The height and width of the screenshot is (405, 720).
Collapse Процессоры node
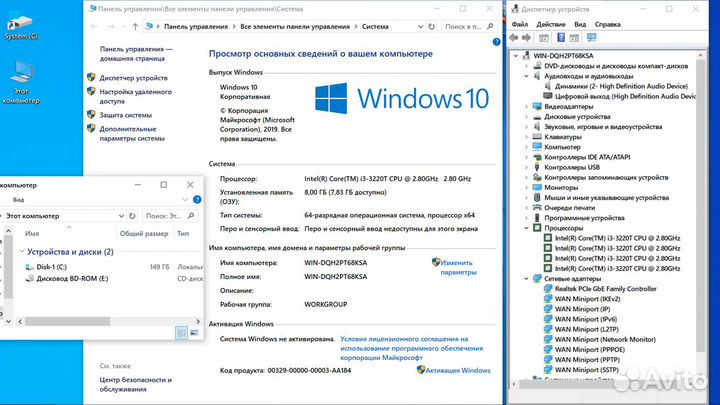[x=527, y=228]
